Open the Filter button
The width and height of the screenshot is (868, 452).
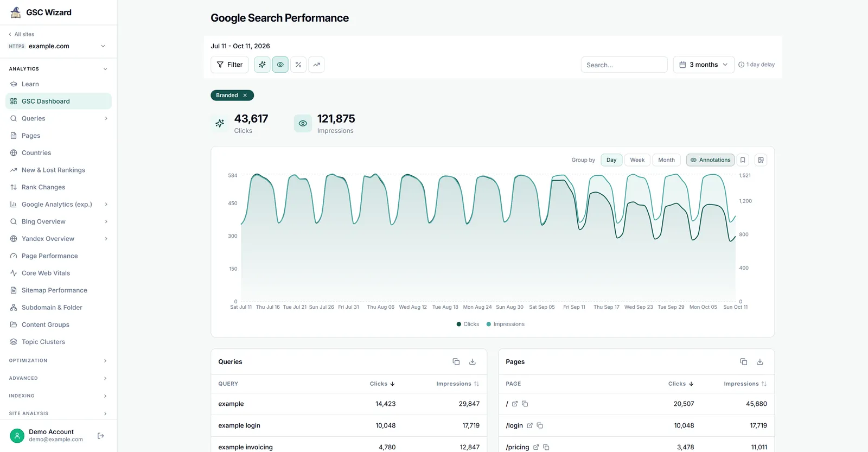[229, 65]
